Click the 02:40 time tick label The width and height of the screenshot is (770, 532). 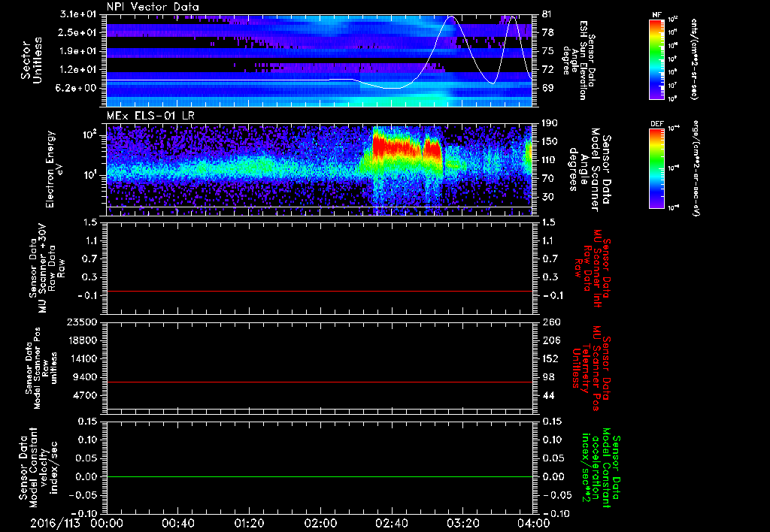point(391,523)
